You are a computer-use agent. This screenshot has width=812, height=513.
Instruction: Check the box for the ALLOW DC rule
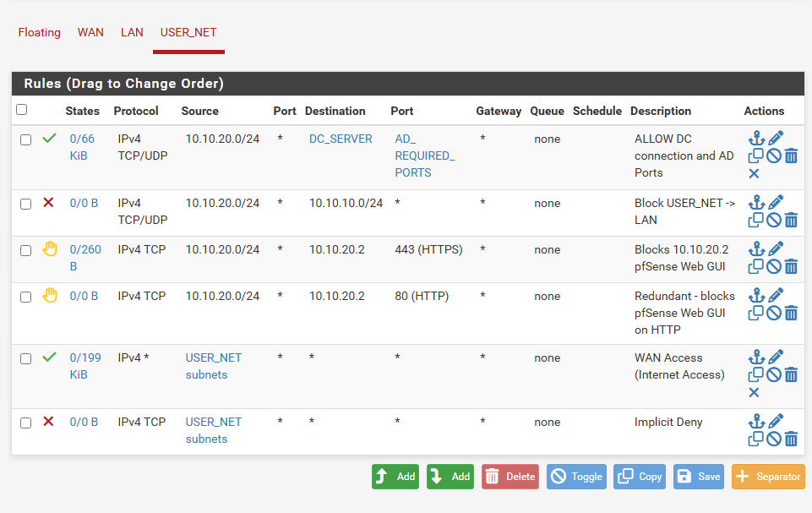pyautogui.click(x=26, y=139)
